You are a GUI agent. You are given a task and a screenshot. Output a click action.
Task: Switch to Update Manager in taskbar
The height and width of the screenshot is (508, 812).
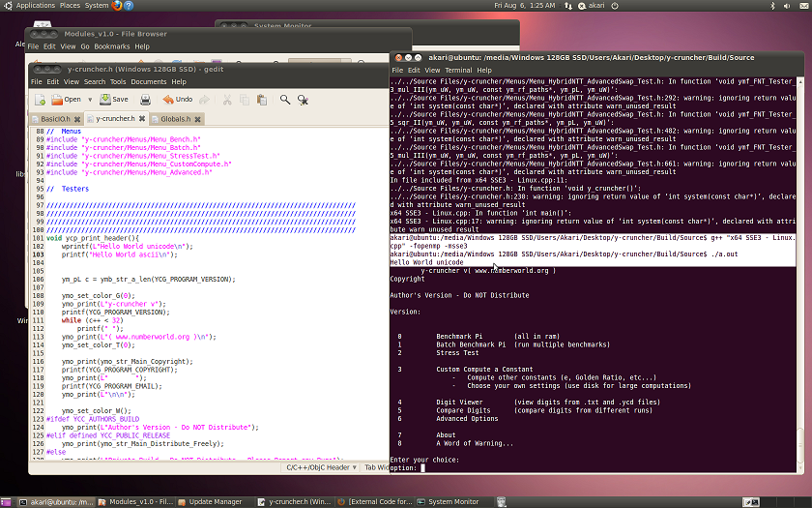point(215,501)
